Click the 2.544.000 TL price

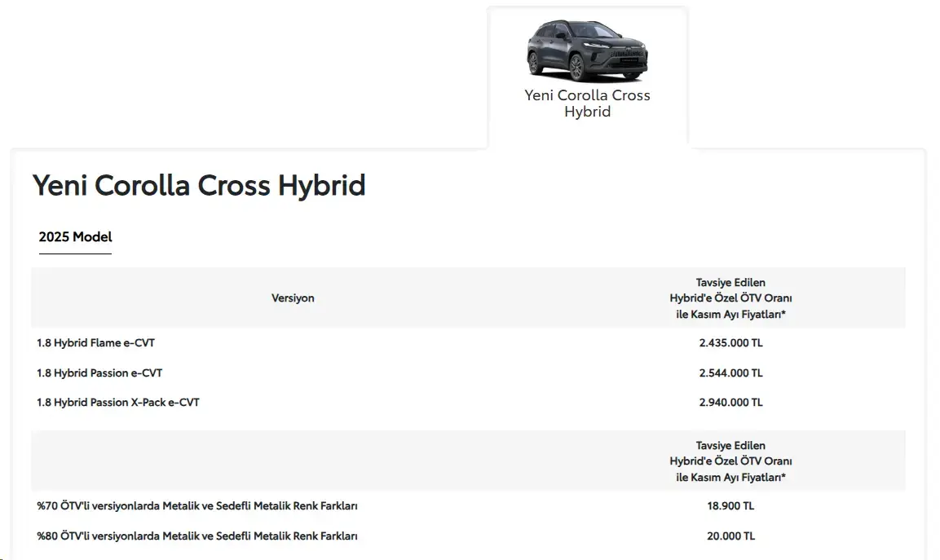tap(730, 373)
